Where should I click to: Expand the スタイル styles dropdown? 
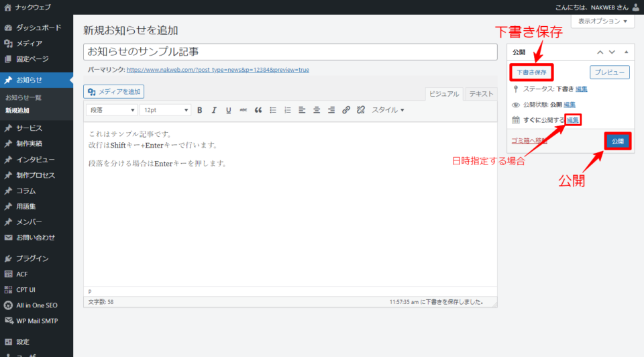[388, 110]
